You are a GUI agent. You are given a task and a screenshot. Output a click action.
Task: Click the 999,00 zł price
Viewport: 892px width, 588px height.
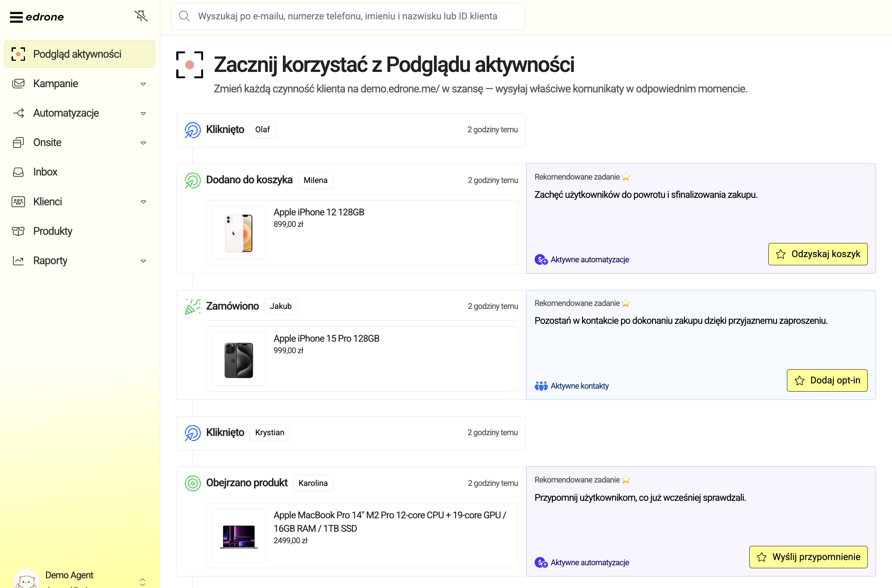(x=288, y=351)
